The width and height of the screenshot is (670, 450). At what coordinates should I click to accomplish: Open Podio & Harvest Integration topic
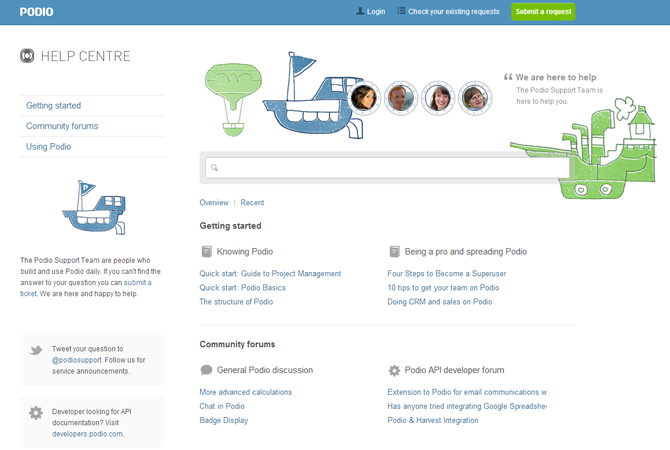coord(433,420)
